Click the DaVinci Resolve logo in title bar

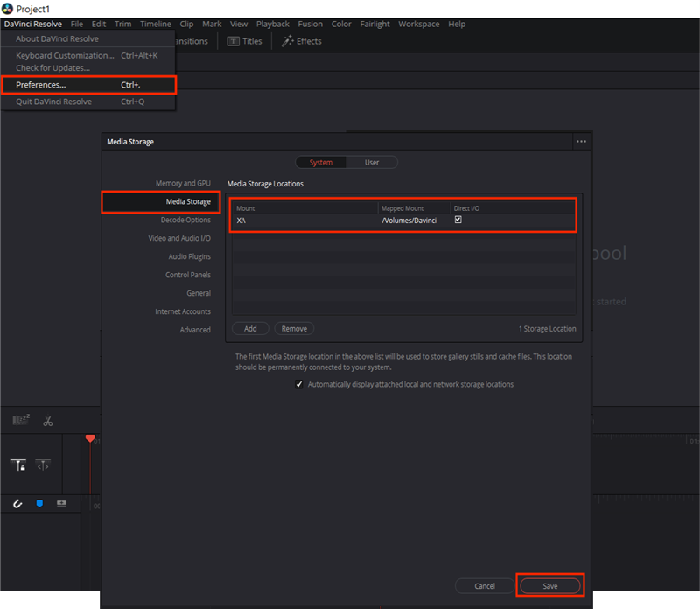8,9
